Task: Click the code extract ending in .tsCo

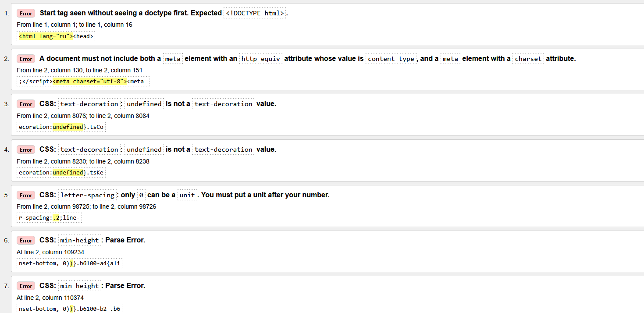Action: (61, 127)
